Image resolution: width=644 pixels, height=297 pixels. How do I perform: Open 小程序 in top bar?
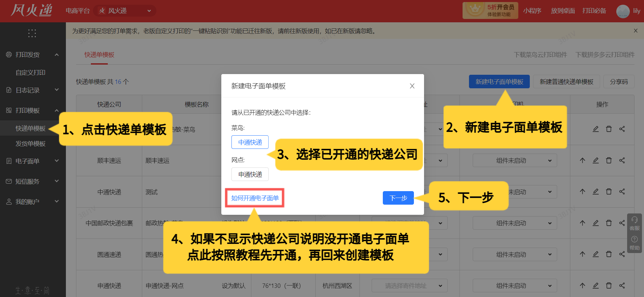tap(532, 11)
